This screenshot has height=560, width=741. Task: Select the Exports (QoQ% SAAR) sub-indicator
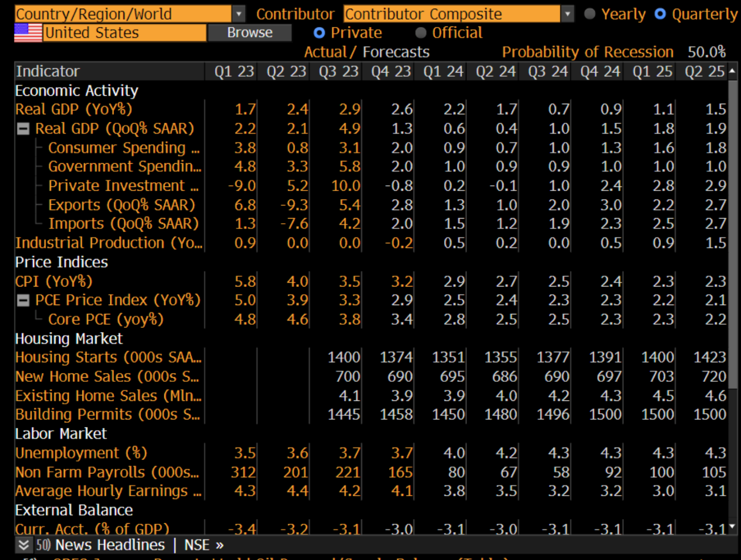click(x=122, y=205)
